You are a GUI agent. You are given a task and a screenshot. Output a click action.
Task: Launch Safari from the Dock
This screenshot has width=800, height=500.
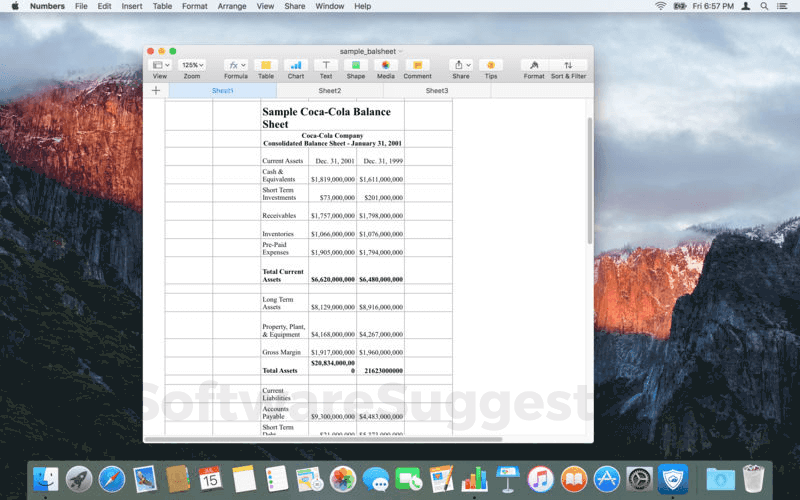click(x=112, y=479)
